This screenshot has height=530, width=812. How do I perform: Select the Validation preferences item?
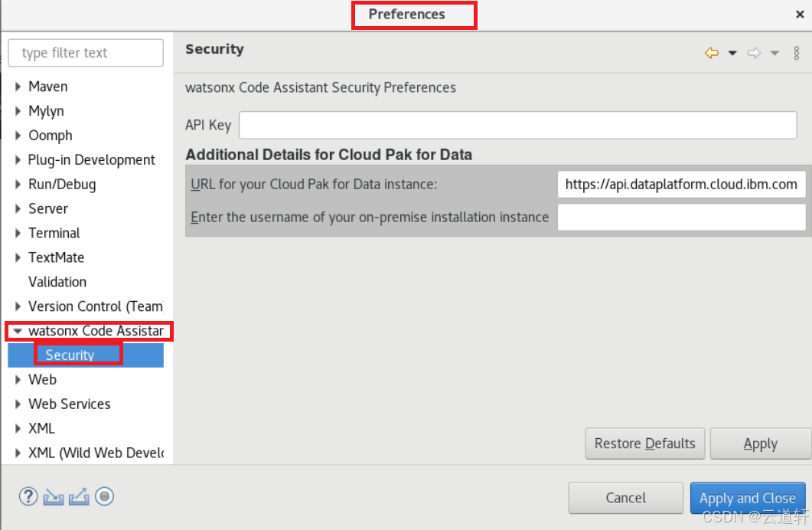click(57, 282)
